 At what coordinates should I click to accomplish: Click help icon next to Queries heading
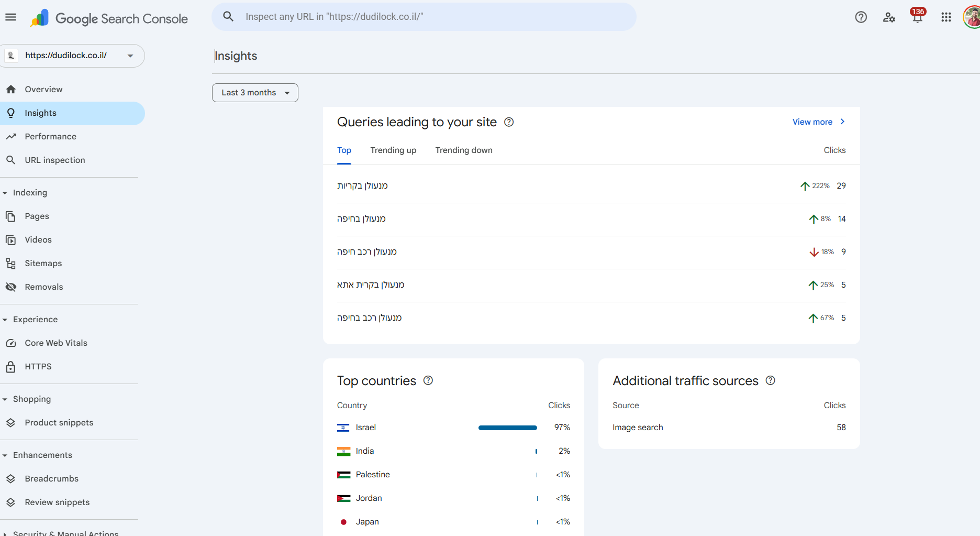click(x=509, y=122)
